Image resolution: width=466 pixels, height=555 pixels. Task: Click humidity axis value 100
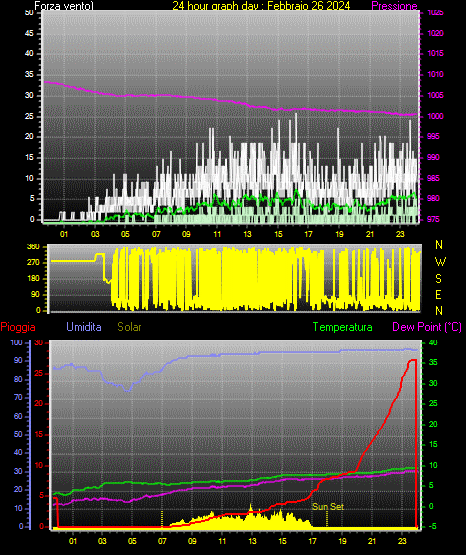17,343
